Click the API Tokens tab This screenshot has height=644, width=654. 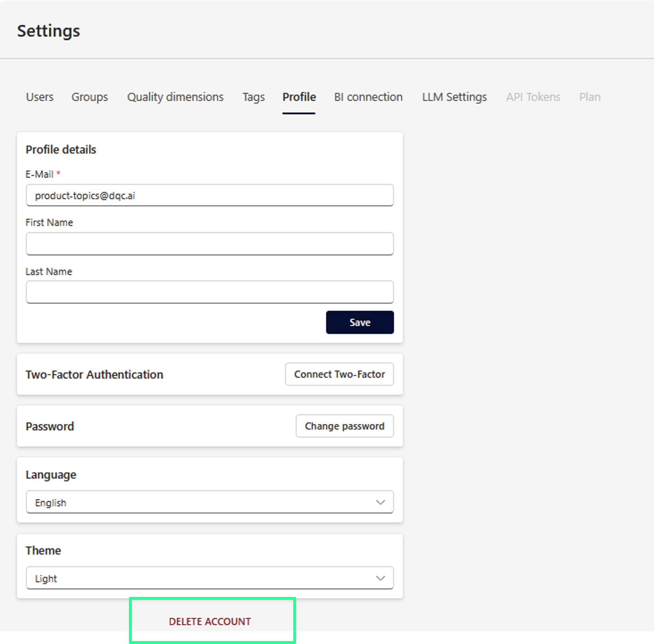coord(533,97)
